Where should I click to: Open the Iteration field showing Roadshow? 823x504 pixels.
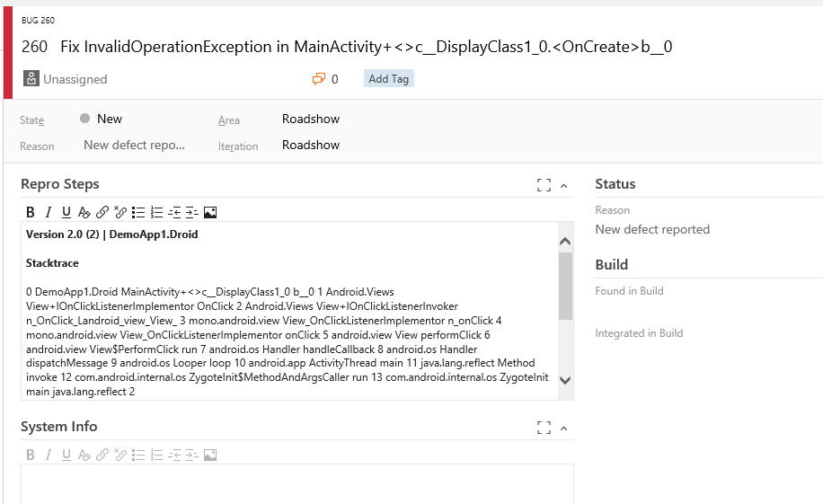pyautogui.click(x=311, y=145)
